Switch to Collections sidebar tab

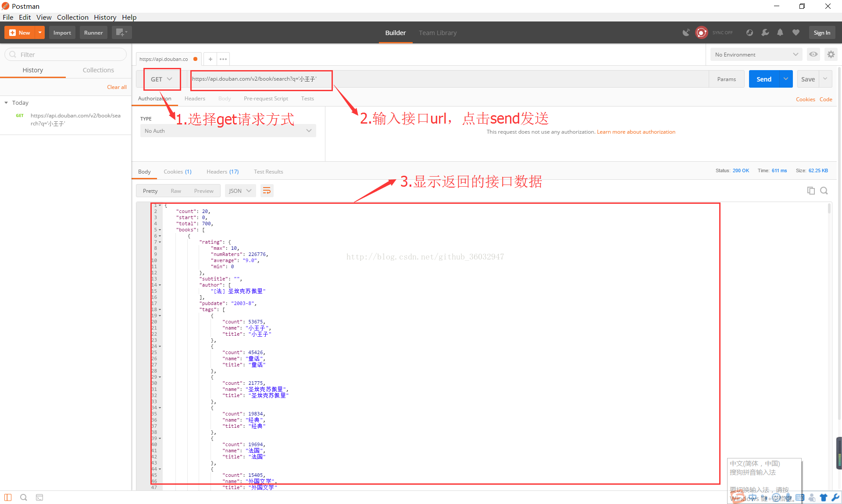point(98,70)
